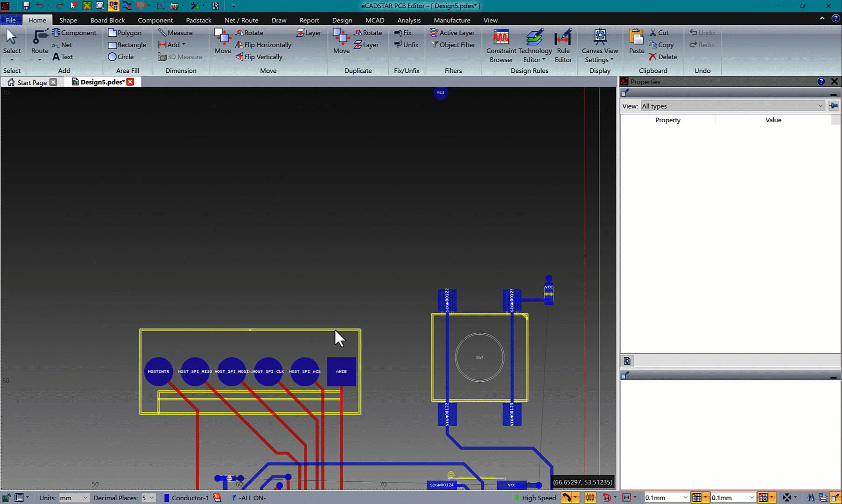Screen dimensions: 842x504
Task: Open the Units dropdown
Action: pos(74,498)
